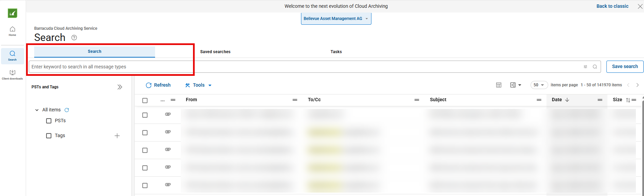The height and width of the screenshot is (196, 644).
Task: Change items per page from 50
Action: coord(539,85)
